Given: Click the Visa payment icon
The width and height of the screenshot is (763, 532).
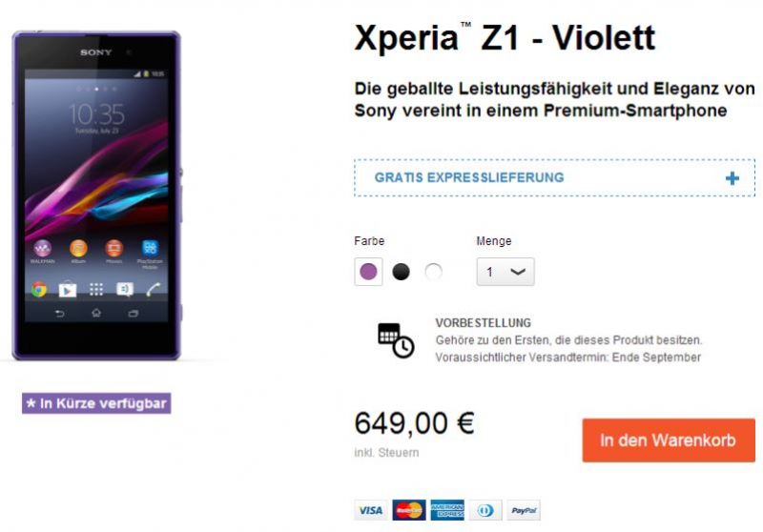Looking at the screenshot, I should (x=371, y=510).
